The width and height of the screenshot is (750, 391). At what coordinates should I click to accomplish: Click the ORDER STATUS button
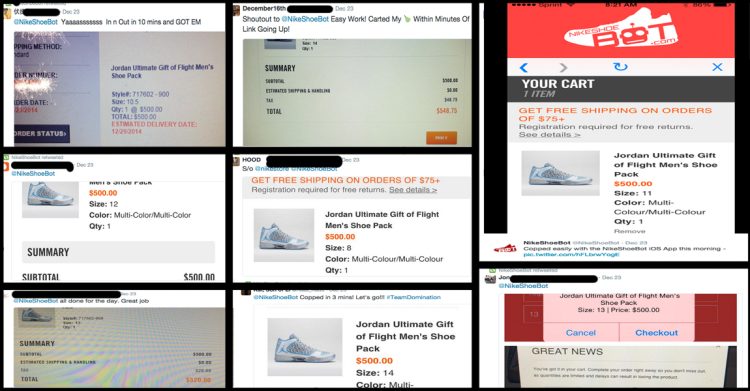click(x=41, y=134)
